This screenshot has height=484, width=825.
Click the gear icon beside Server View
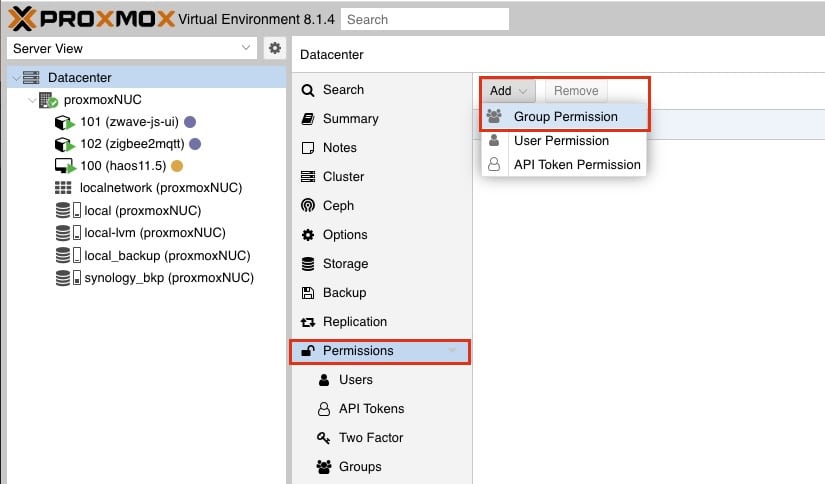click(275, 48)
